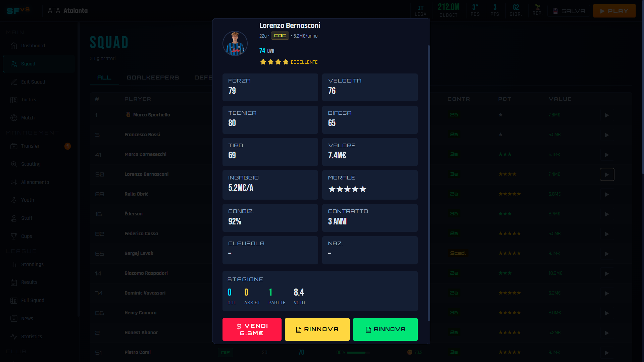
Task: Click the red Vendi 6.3M€ button
Action: 252,329
